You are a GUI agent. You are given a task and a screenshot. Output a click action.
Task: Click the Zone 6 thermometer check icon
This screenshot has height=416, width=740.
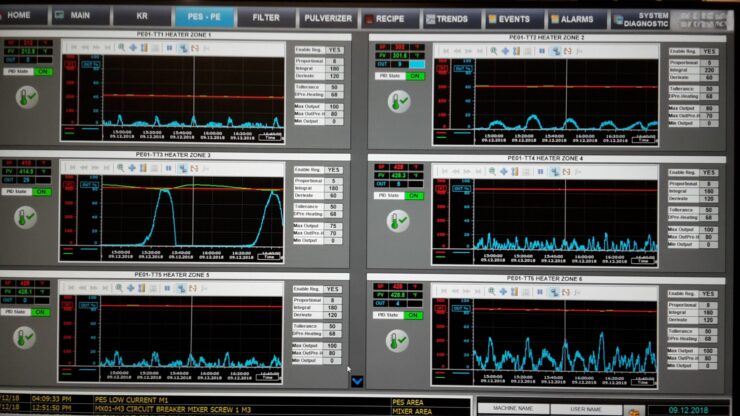397,340
